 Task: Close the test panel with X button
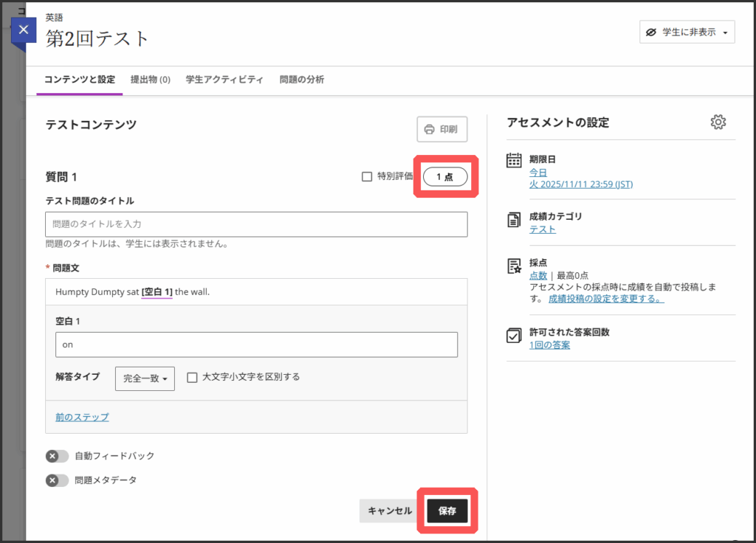click(x=24, y=30)
